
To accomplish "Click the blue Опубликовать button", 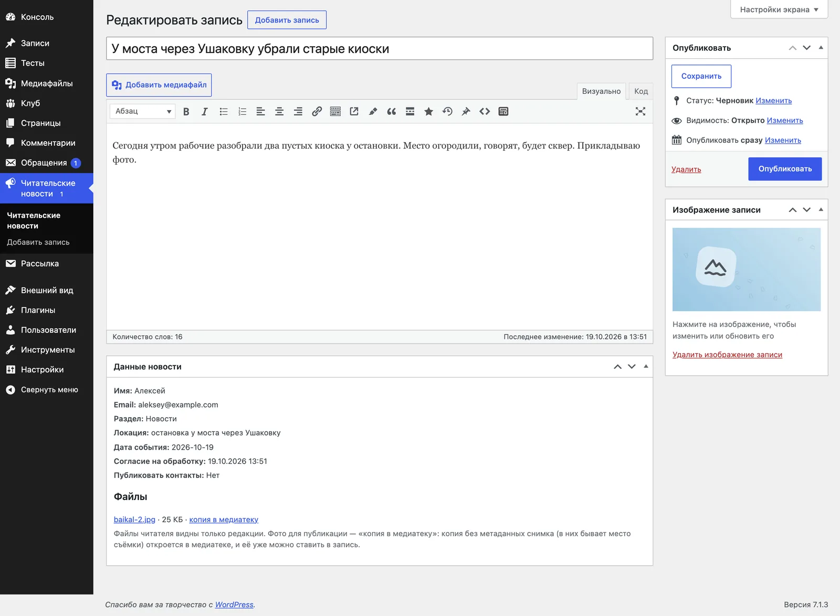I will click(785, 169).
